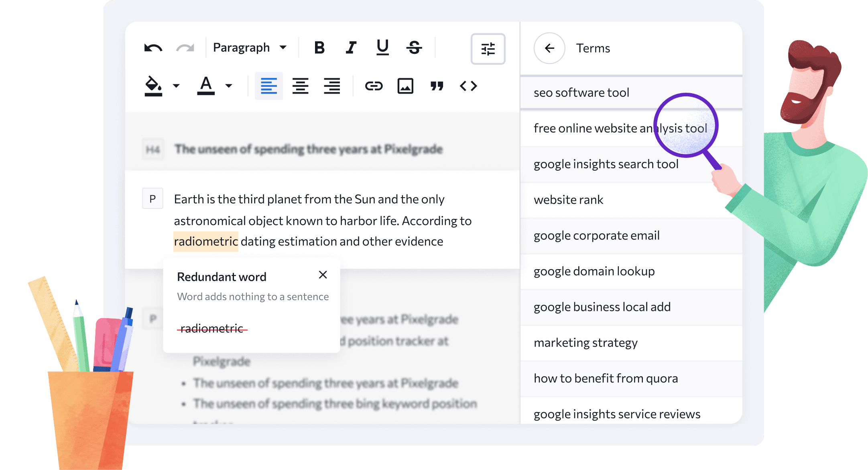Click the redo arrow icon
Viewport: 868px width, 470px height.
[x=185, y=48]
